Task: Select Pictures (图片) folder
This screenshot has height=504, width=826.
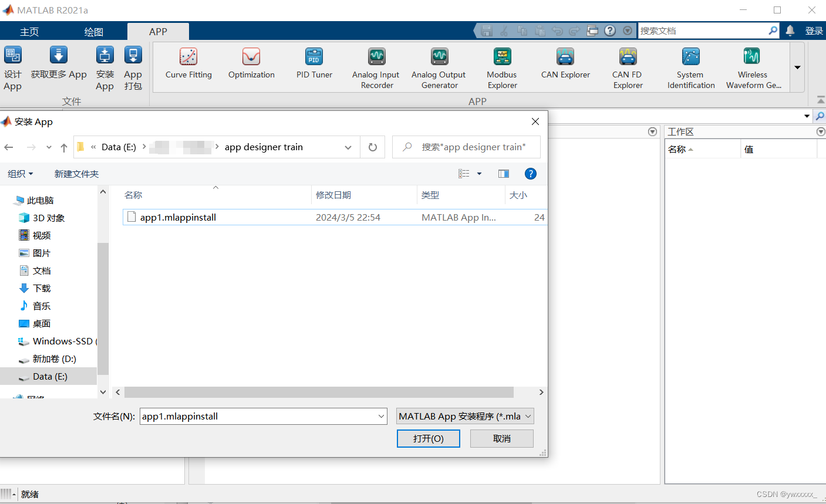Action: coord(35,253)
